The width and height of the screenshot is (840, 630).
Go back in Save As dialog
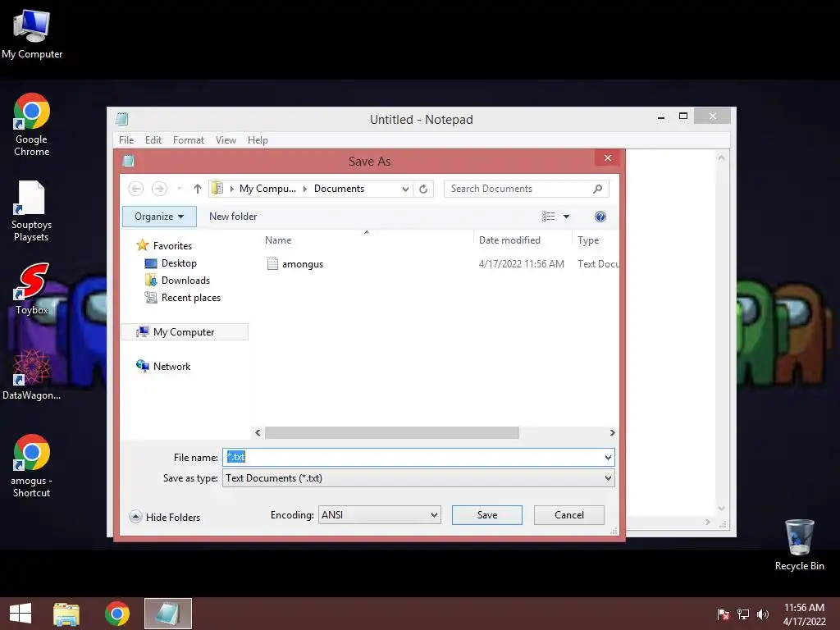click(135, 189)
